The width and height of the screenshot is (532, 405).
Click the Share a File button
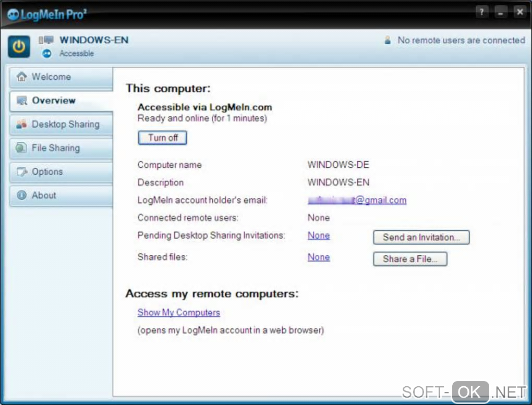[x=410, y=259]
